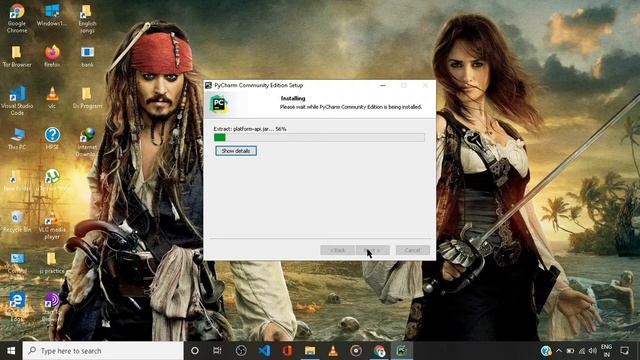The height and width of the screenshot is (360, 640).
Task: Select the js practice folder
Action: 52,263
